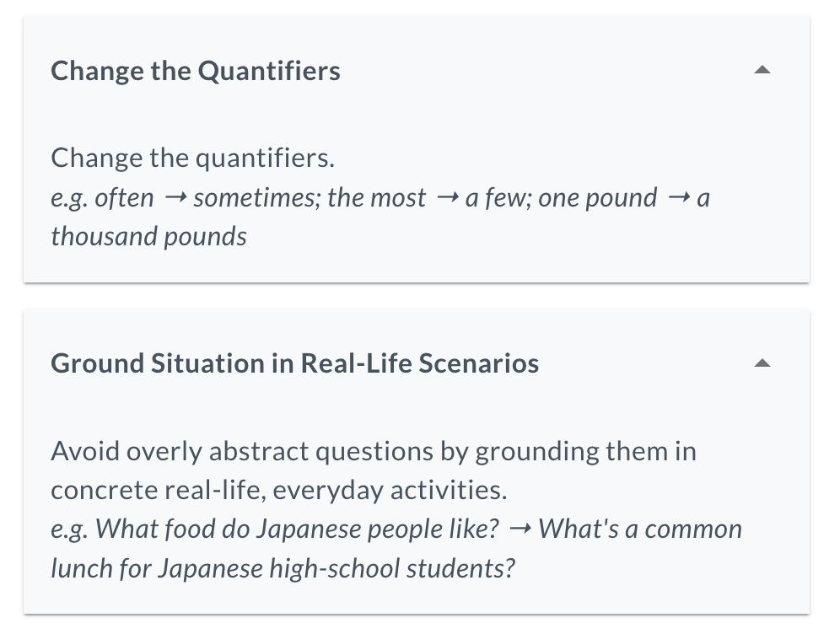The height and width of the screenshot is (634, 840).
Task: Click the arrow between "often" and "sometimes"
Action: (175, 199)
